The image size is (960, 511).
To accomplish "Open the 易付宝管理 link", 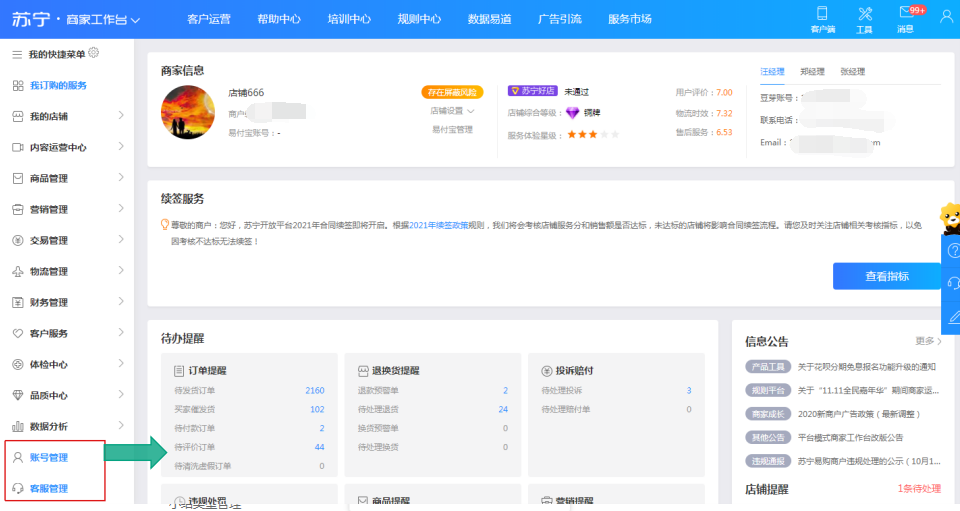I will tap(452, 130).
